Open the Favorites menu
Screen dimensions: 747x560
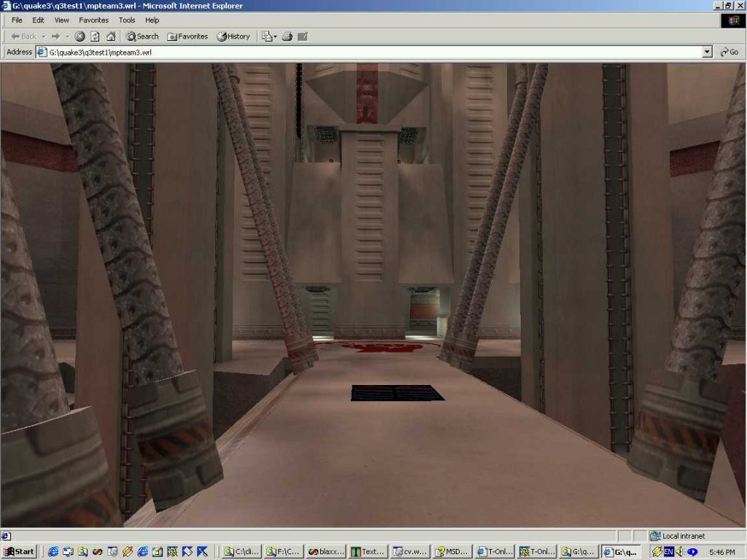tap(93, 20)
